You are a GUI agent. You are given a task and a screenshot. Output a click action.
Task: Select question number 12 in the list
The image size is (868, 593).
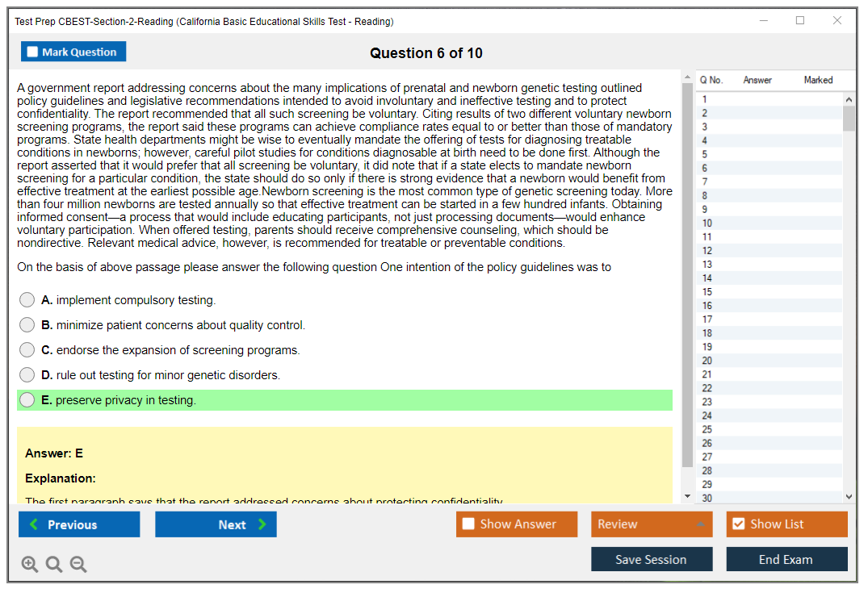pos(707,251)
